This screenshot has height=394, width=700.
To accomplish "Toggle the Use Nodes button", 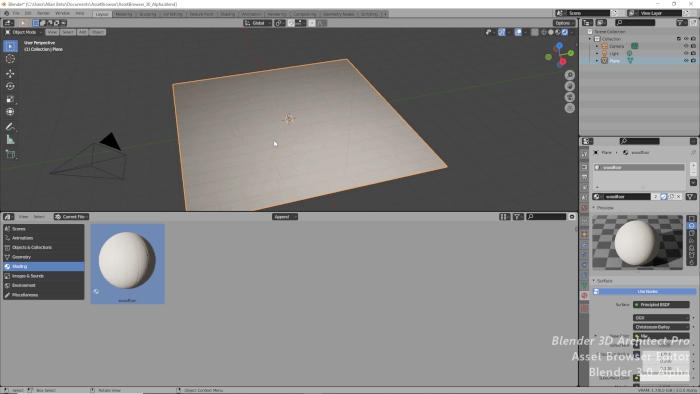I will 644,291.
